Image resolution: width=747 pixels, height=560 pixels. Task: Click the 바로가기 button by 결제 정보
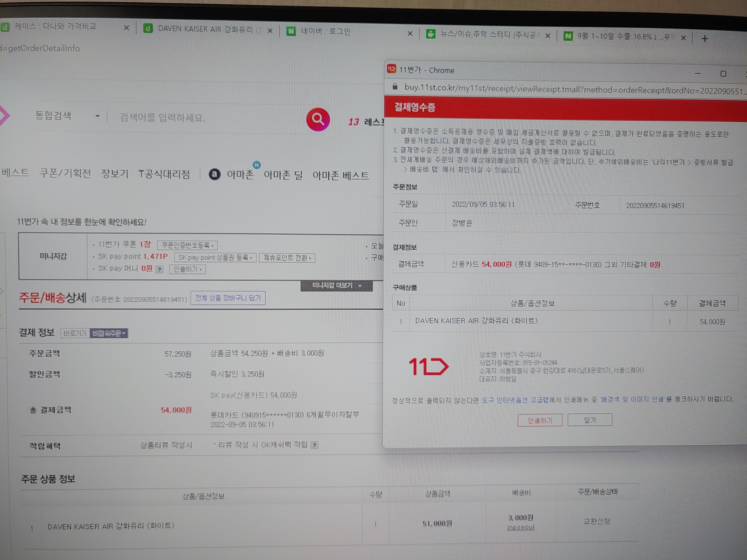click(x=75, y=334)
